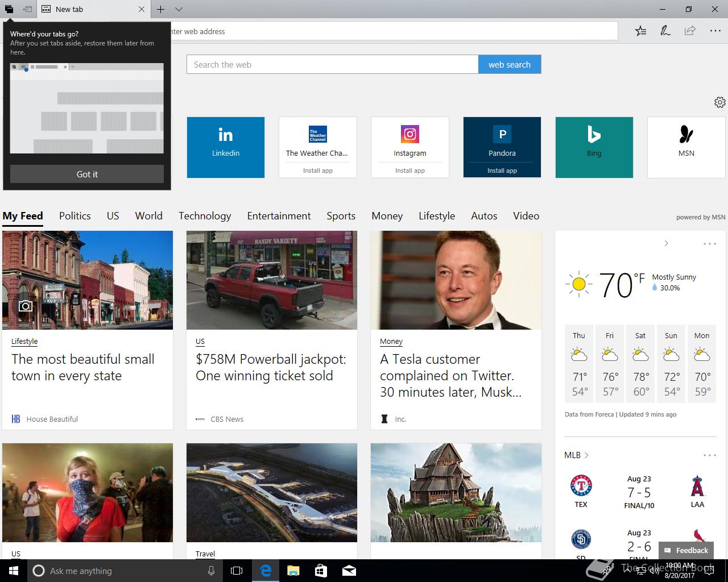The width and height of the screenshot is (728, 582).
Task: Dismiss tip with Got it button
Action: point(87,174)
